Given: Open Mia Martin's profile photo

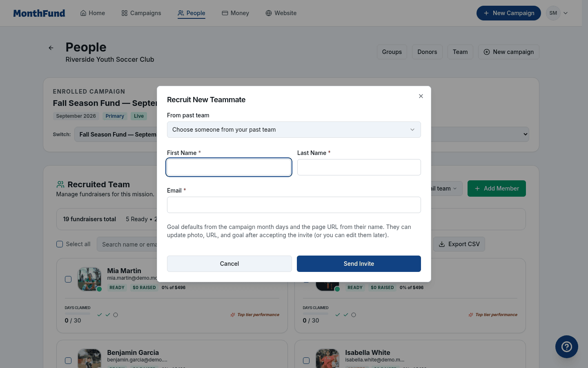Looking at the screenshot, I should coord(89,279).
